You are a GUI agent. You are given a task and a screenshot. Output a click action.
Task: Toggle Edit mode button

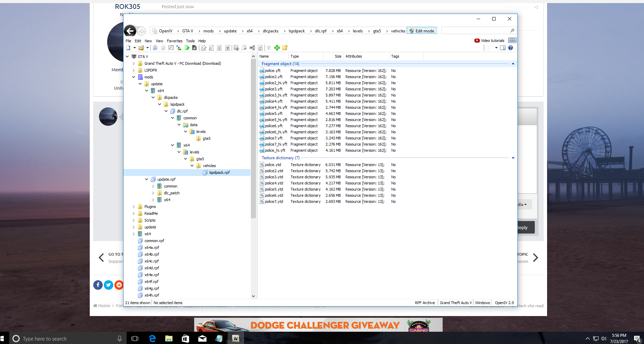(422, 31)
